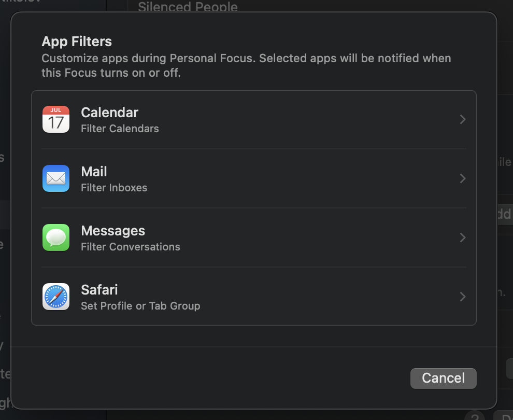Click the Safari compass icon

(56, 297)
